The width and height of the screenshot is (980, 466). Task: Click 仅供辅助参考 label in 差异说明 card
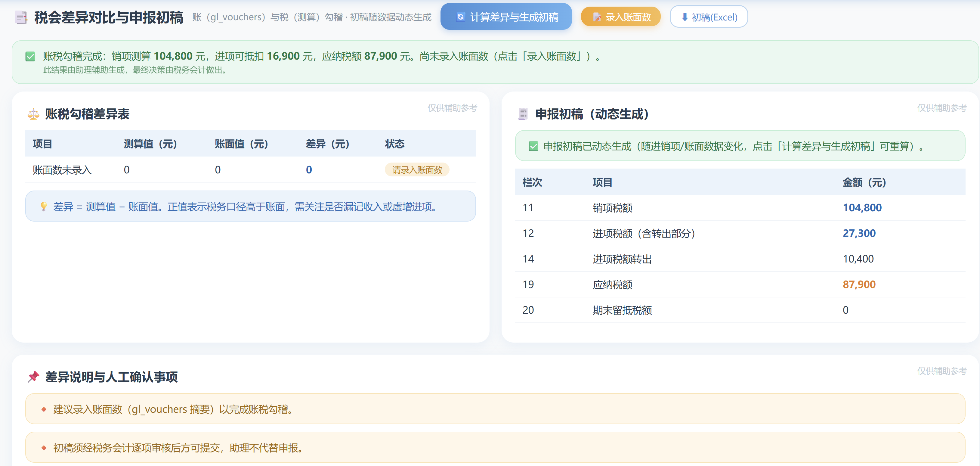(941, 371)
